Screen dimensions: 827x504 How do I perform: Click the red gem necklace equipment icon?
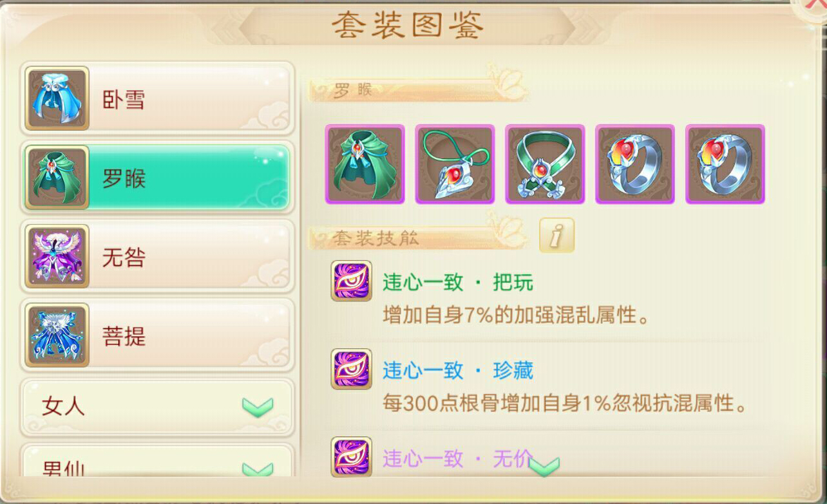tap(455, 164)
